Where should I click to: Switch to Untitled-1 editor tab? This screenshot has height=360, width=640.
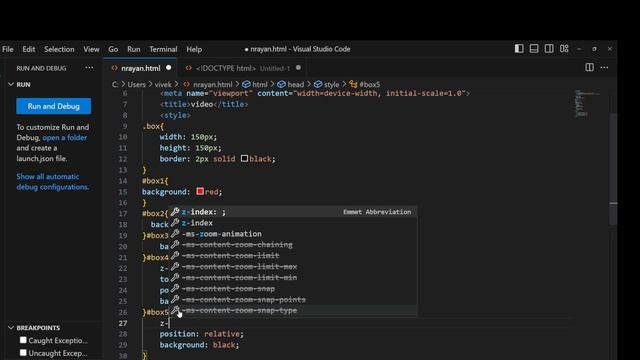(x=243, y=68)
